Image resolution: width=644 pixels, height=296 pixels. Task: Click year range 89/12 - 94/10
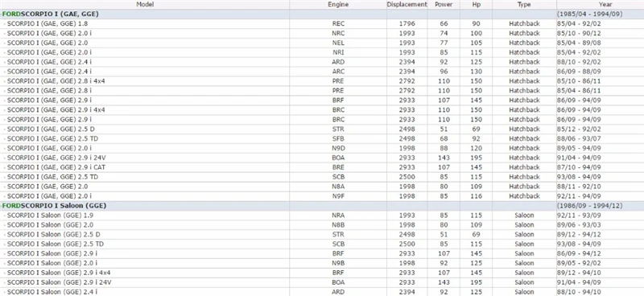[579, 273]
